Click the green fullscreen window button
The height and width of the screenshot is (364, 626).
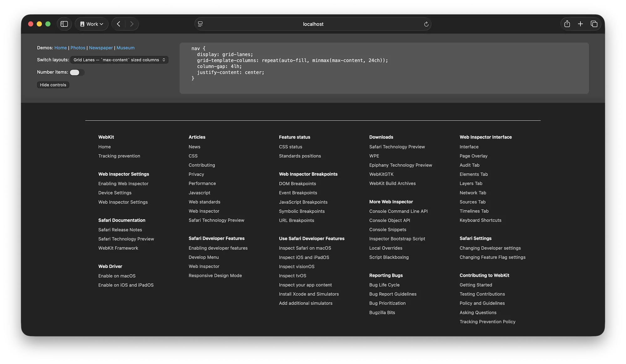48,24
